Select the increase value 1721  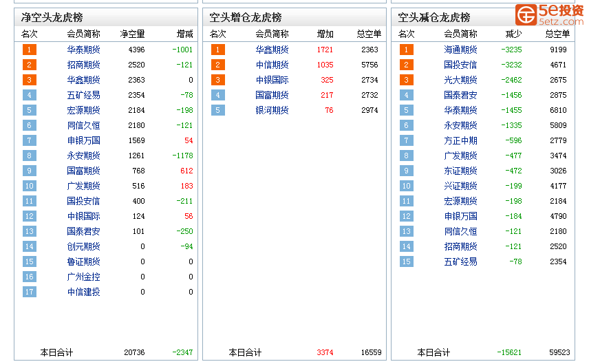tap(325, 50)
